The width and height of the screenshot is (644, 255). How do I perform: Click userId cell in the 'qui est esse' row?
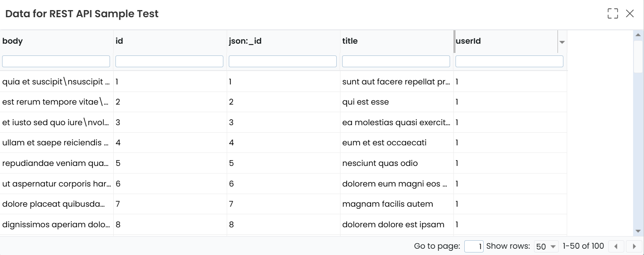point(510,102)
